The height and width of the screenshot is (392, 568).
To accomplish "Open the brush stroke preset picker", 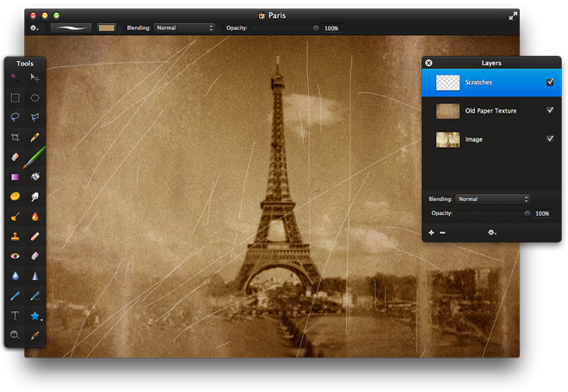I will pyautogui.click(x=71, y=28).
